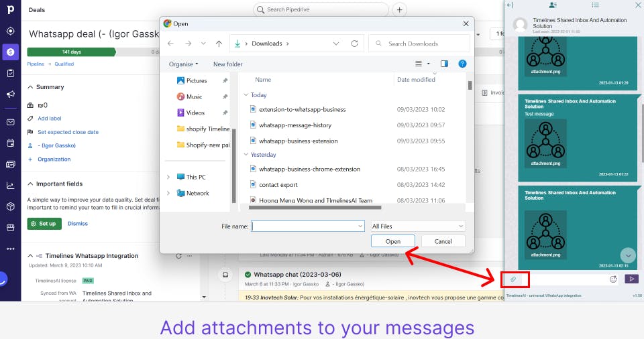The width and height of the screenshot is (644, 339).
Task: Collapse the Today file group
Action: pyautogui.click(x=246, y=95)
